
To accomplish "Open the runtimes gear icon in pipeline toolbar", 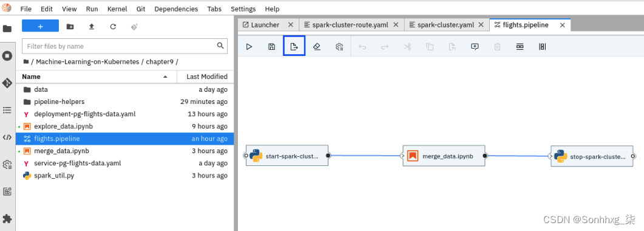I will point(339,46).
